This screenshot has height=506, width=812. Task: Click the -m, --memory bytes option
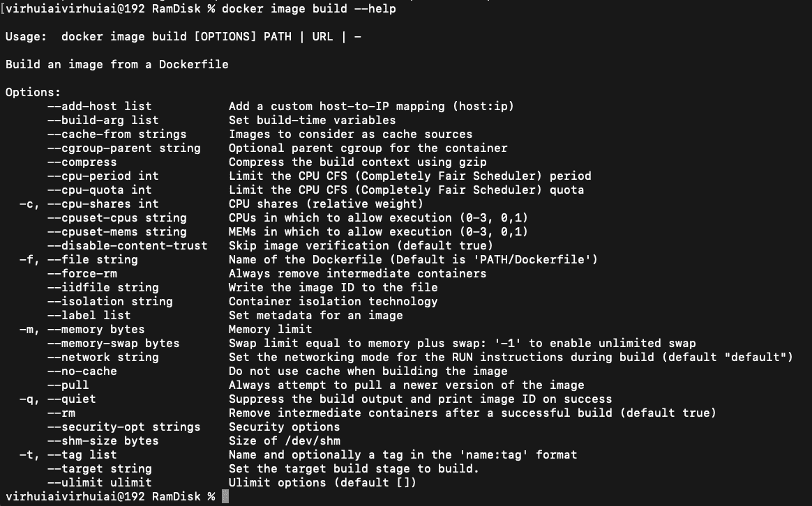[x=82, y=330]
